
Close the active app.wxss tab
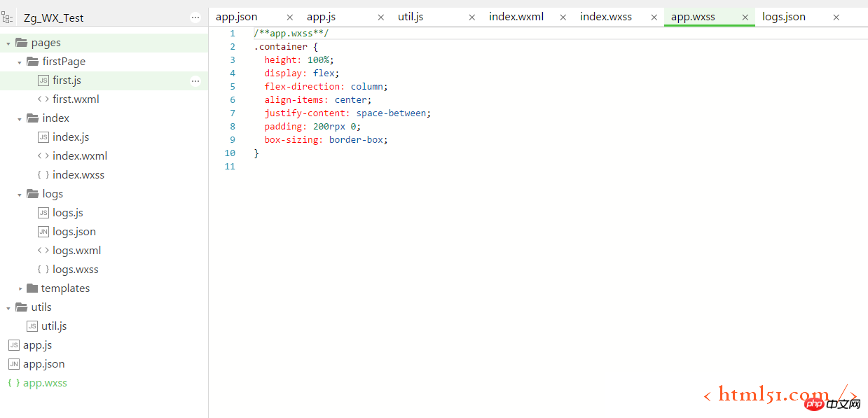click(x=745, y=18)
